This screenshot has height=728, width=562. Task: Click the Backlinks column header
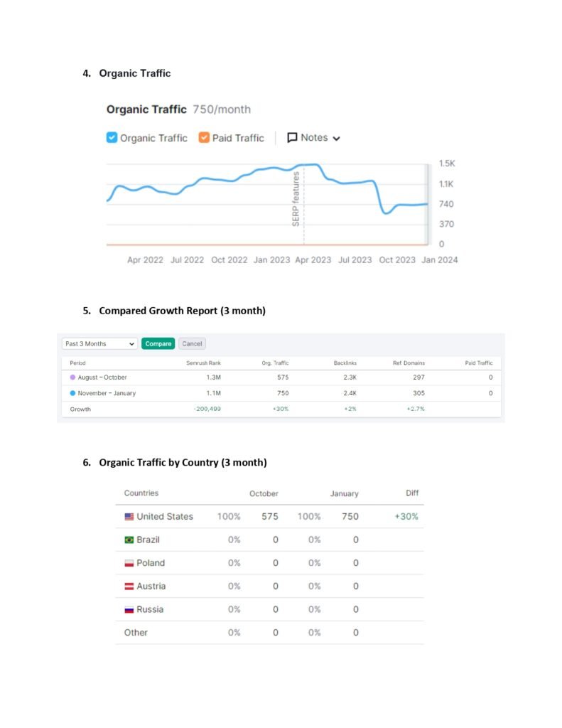click(x=345, y=363)
